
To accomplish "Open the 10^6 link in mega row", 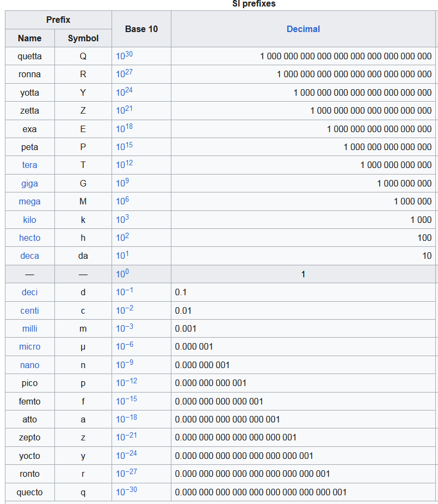I will [x=122, y=201].
